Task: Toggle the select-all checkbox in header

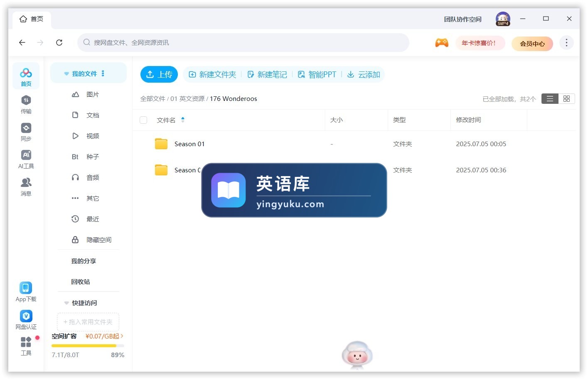Action: click(144, 120)
